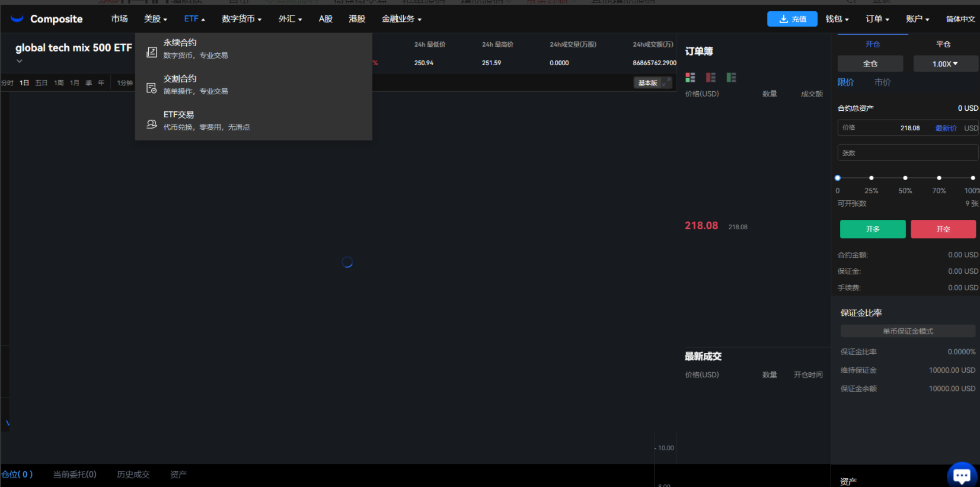
Task: Switch order type to 市价 market price
Action: [882, 82]
